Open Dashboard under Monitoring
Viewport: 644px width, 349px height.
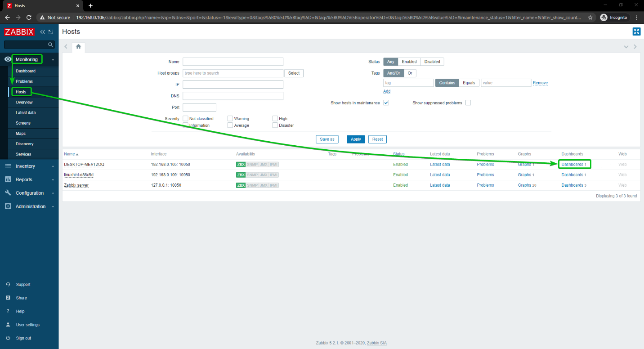tap(26, 71)
